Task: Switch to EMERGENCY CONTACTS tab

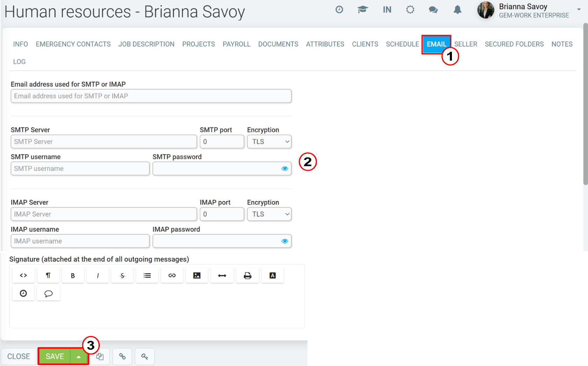Action: coord(73,44)
